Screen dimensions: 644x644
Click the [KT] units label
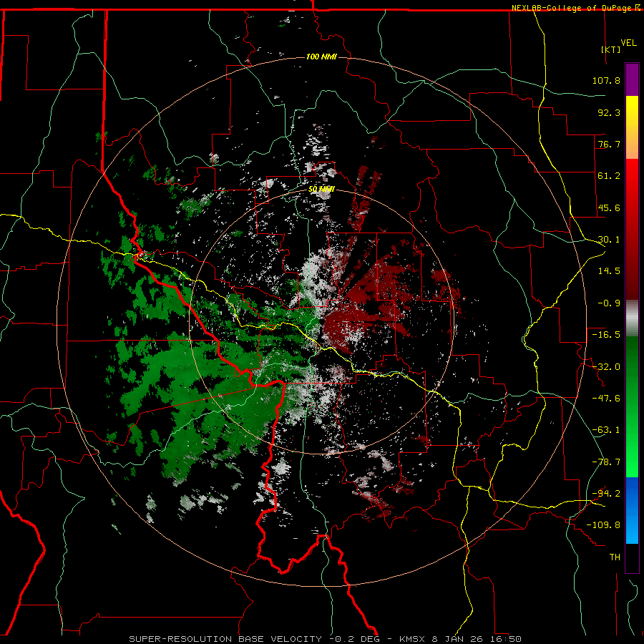[611, 49]
